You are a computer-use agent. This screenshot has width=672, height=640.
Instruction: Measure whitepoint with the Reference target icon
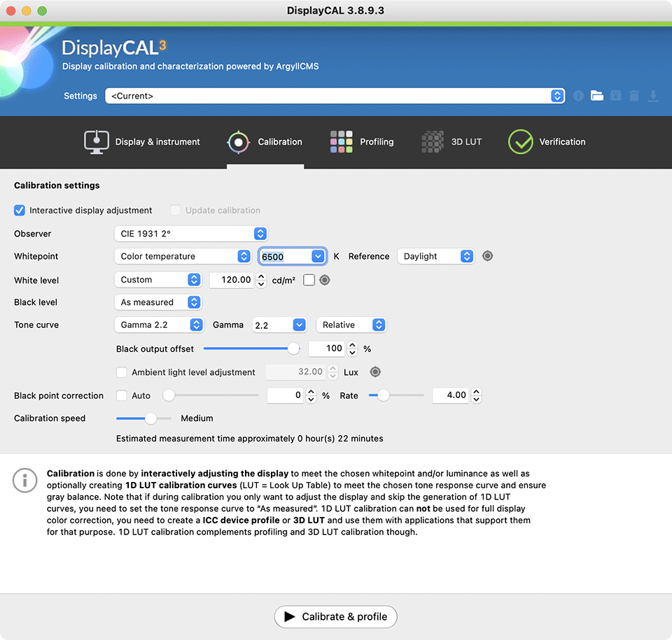tap(488, 256)
